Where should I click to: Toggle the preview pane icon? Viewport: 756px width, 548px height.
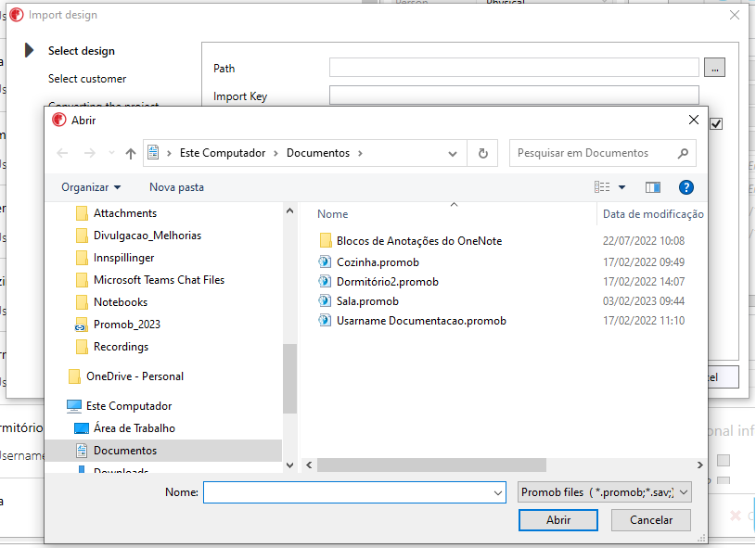(653, 187)
